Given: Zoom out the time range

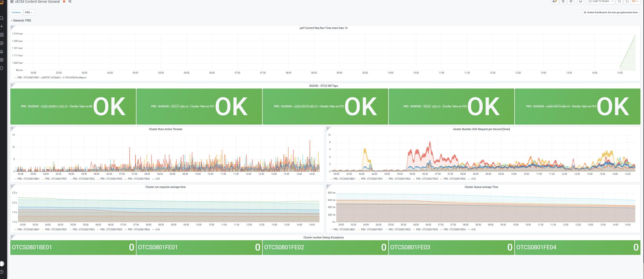Looking at the screenshot, I should (x=619, y=1).
